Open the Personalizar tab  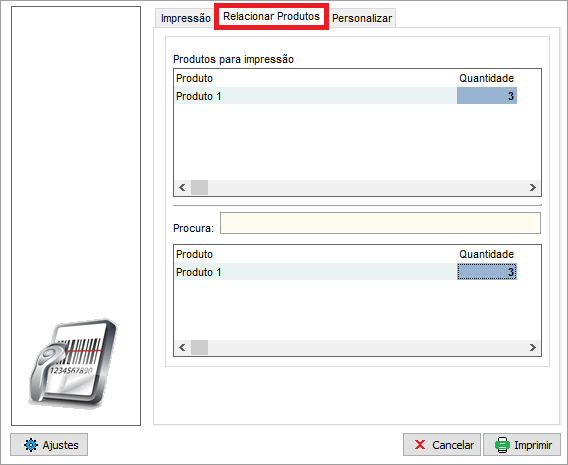point(362,18)
